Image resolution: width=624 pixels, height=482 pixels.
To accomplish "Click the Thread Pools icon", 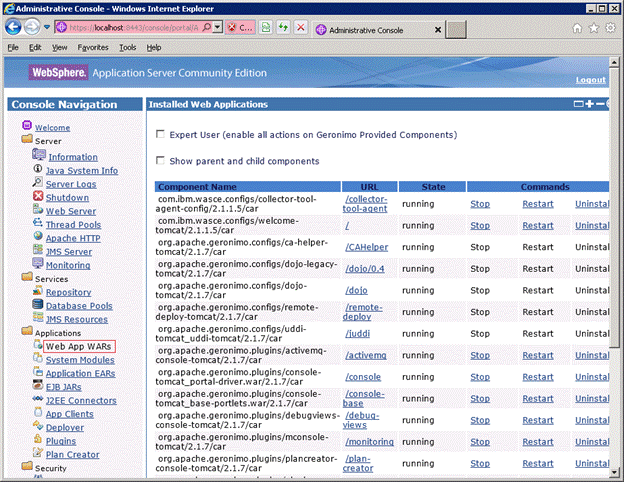I will 38,222.
